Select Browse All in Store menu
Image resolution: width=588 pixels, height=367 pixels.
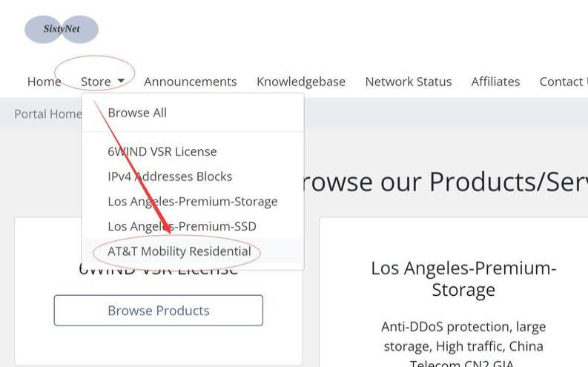pos(137,113)
